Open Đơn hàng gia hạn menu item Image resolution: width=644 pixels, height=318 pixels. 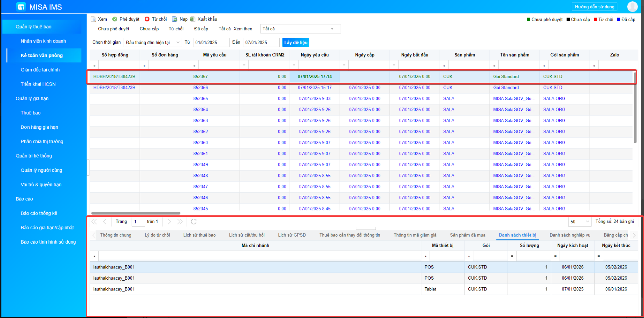pos(39,127)
